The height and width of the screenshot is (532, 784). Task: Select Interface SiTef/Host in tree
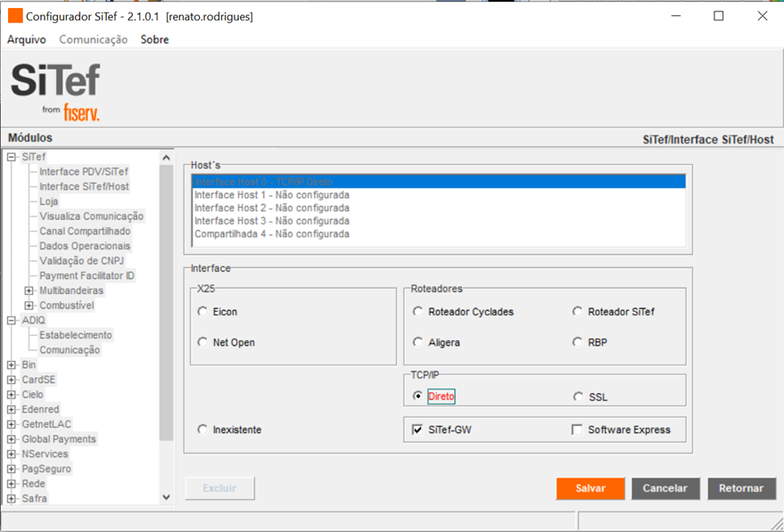pos(84,186)
